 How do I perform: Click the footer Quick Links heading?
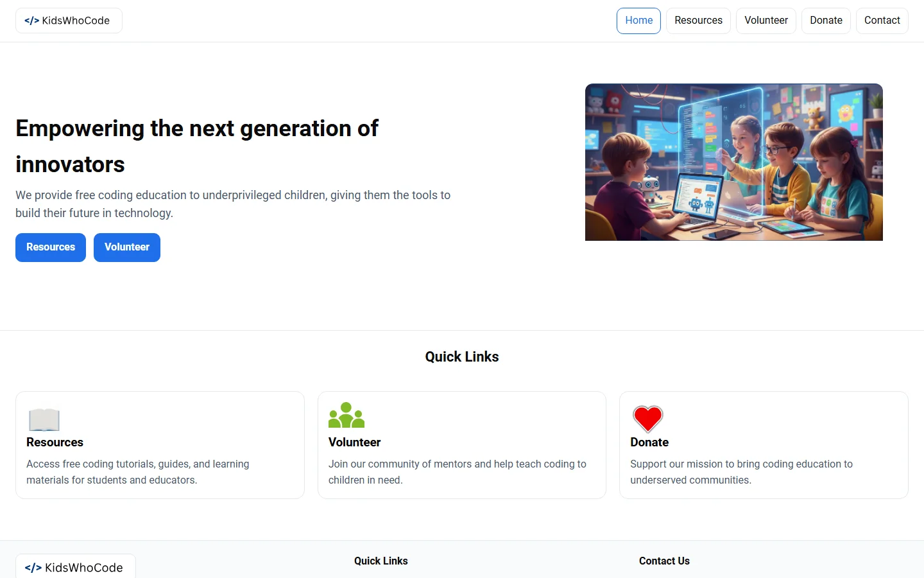381,561
